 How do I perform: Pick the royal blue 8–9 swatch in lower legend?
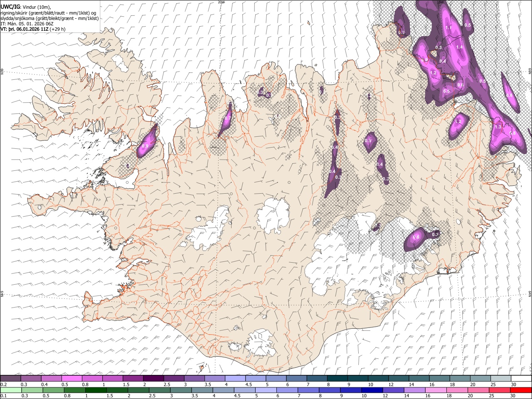329,390
